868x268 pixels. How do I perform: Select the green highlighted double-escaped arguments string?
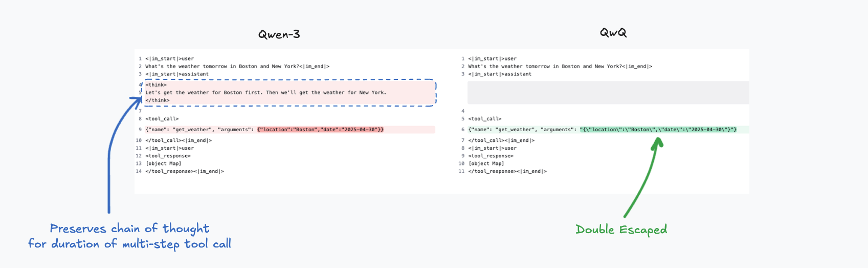(658, 130)
